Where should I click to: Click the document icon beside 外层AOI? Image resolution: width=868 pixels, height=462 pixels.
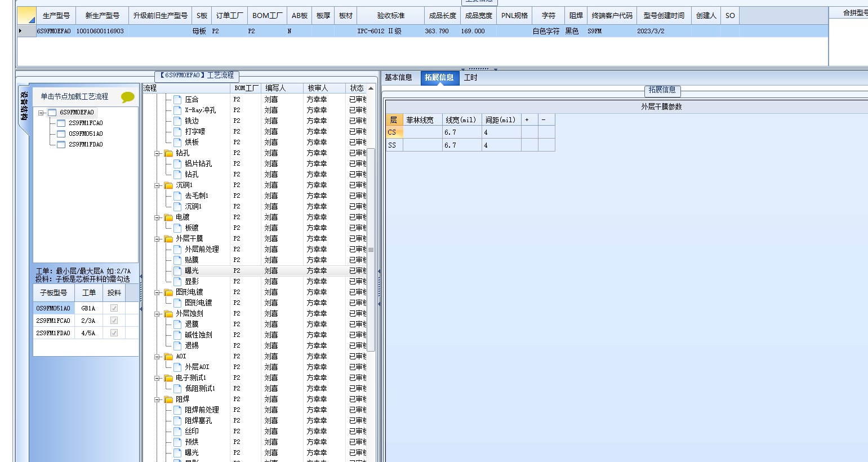177,367
